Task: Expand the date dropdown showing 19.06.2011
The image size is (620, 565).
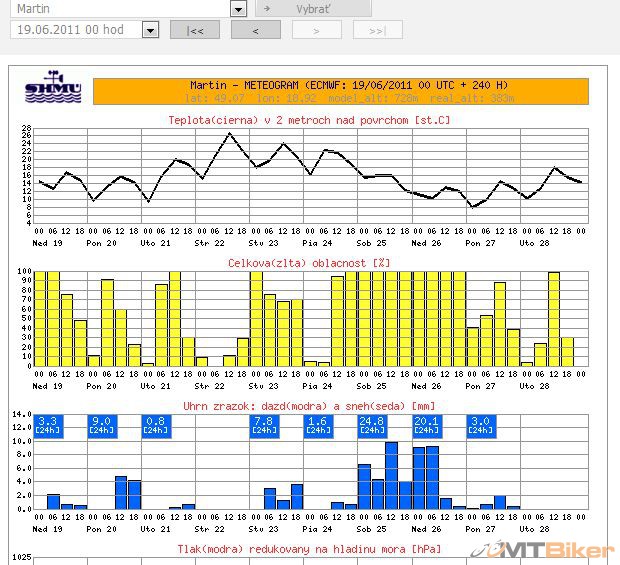Action: (150, 30)
